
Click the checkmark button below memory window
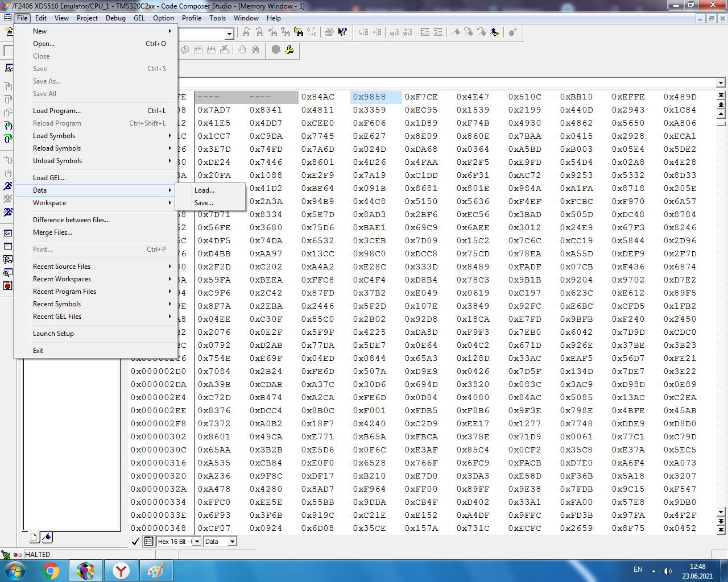(x=135, y=542)
